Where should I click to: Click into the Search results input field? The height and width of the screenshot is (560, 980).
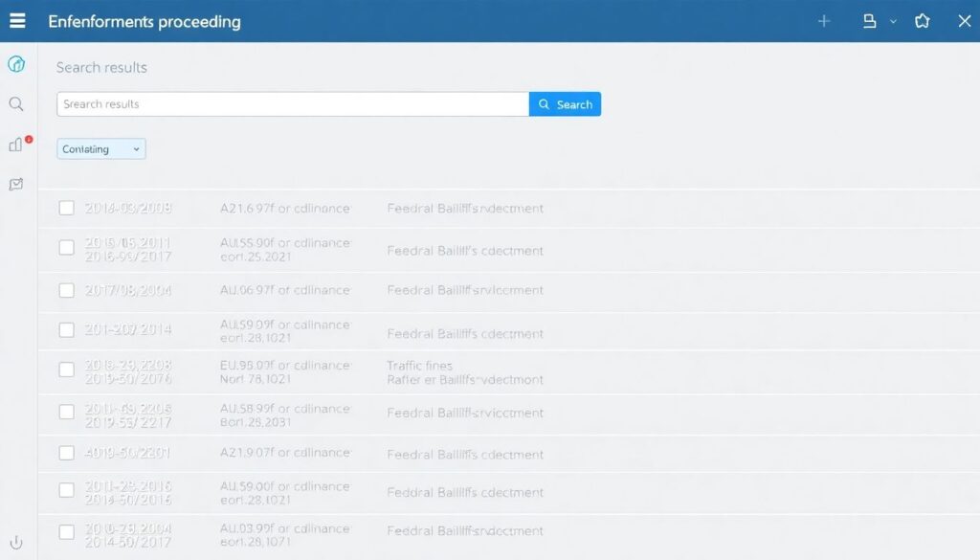click(x=292, y=104)
